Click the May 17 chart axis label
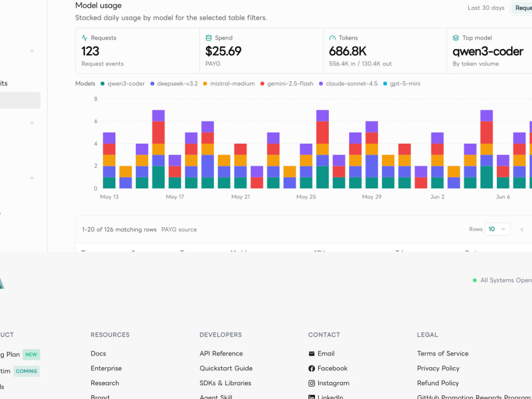This screenshot has width=532, height=399. [x=174, y=197]
